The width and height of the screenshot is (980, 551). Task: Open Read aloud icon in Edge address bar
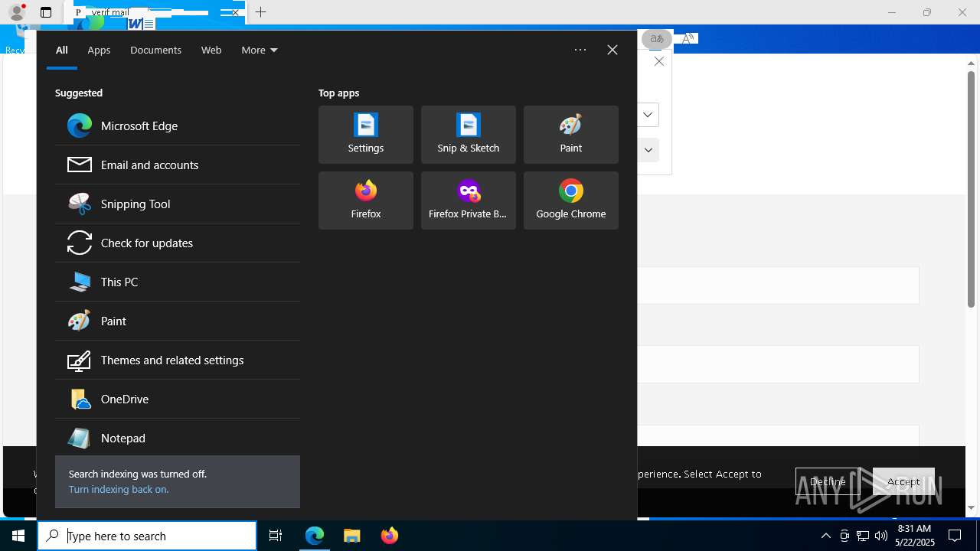click(x=688, y=38)
